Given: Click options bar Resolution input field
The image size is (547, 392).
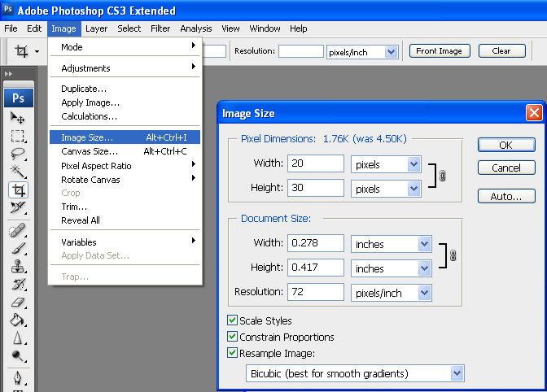Looking at the screenshot, I should coord(301,51).
